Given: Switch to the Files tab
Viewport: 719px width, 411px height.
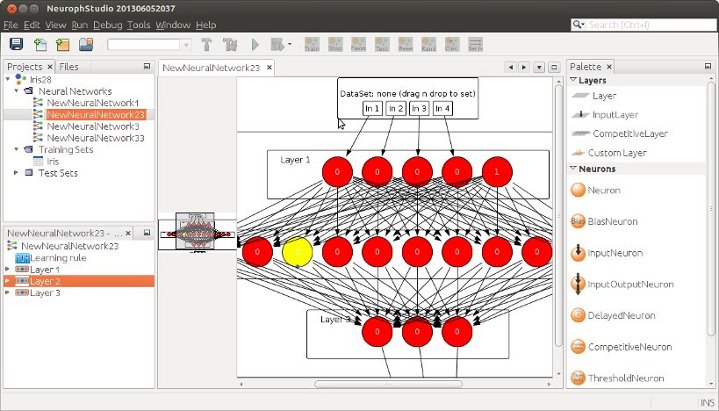Looking at the screenshot, I should click(x=69, y=66).
